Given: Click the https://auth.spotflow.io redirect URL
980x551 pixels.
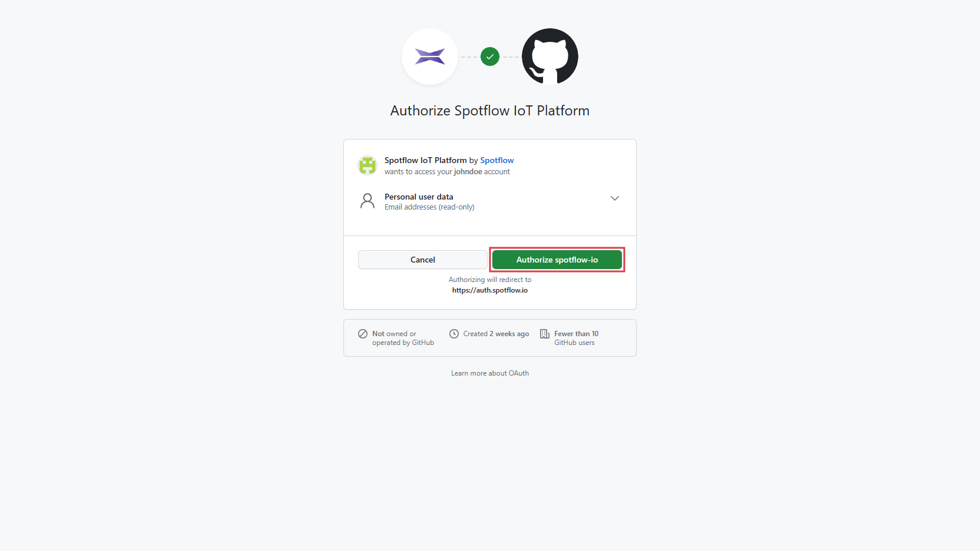Looking at the screenshot, I should pyautogui.click(x=490, y=290).
